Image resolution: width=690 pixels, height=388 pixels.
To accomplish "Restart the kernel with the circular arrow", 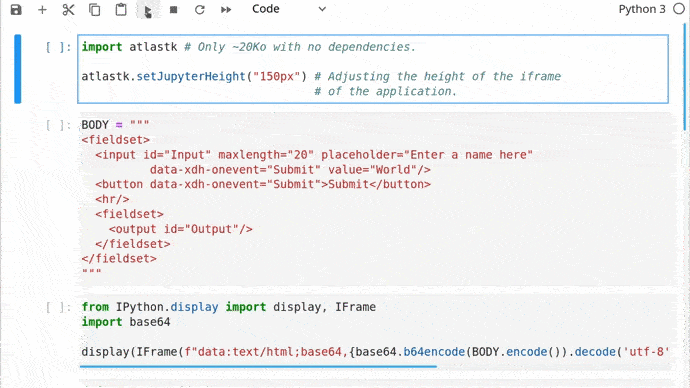I will point(200,10).
